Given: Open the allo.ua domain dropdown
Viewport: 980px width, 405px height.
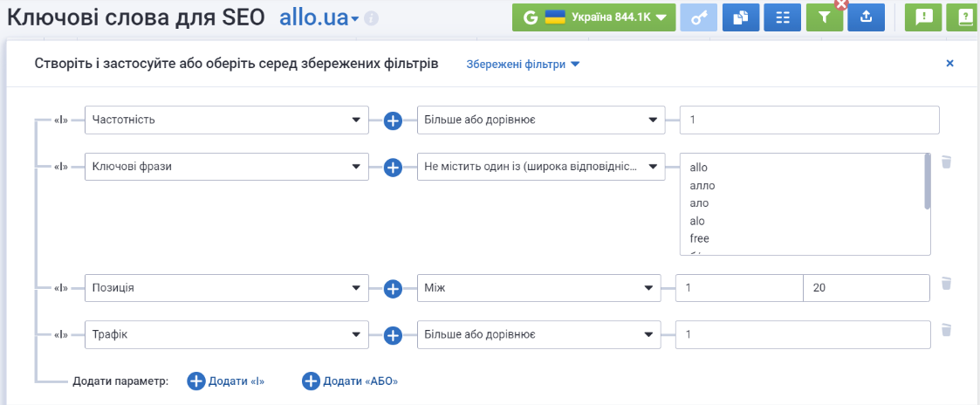Looking at the screenshot, I should point(319,18).
